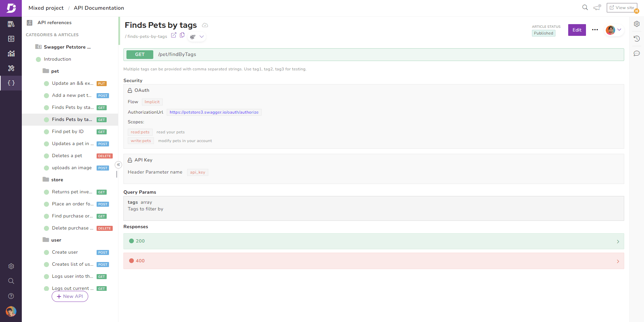Open the user avatar dropdown near Edit
Viewport: 644px width, 322px height.
click(x=614, y=30)
